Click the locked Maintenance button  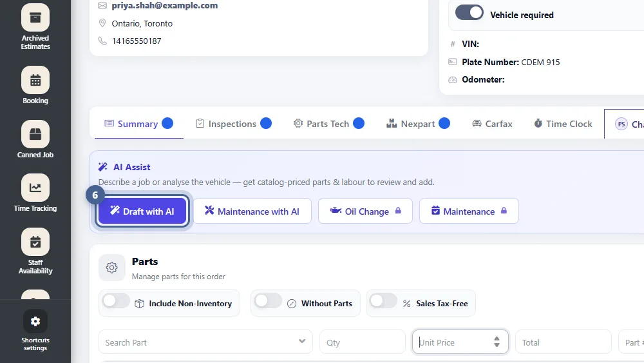[469, 211]
